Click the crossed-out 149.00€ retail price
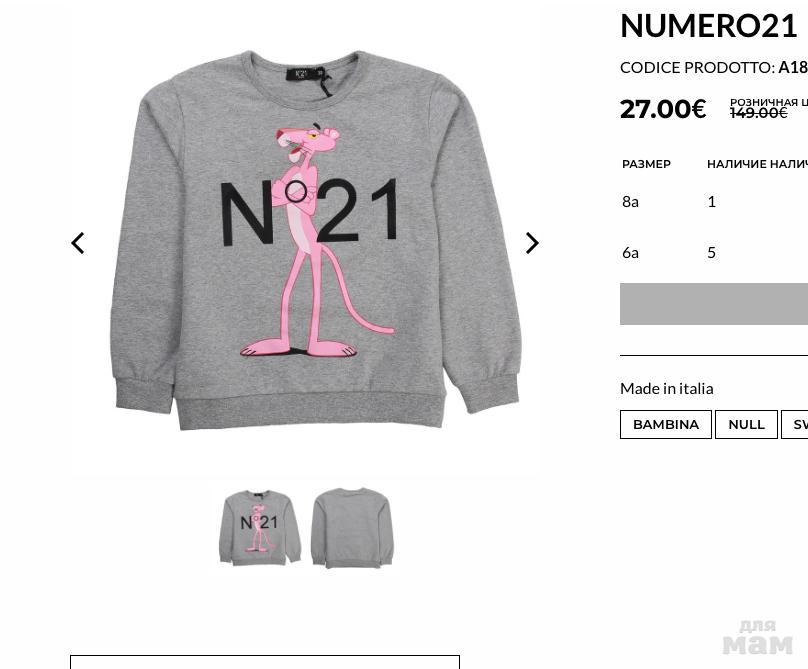The width and height of the screenshot is (808, 669). pyautogui.click(x=759, y=113)
